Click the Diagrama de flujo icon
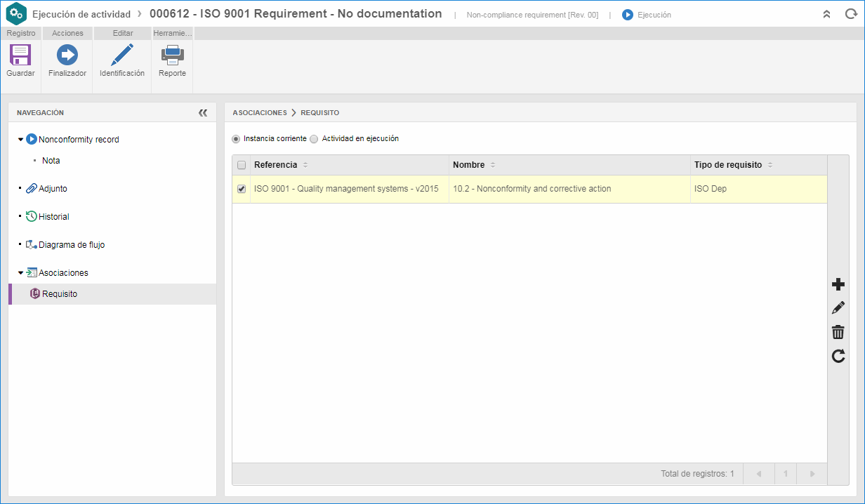The height and width of the screenshot is (504, 865). [32, 244]
